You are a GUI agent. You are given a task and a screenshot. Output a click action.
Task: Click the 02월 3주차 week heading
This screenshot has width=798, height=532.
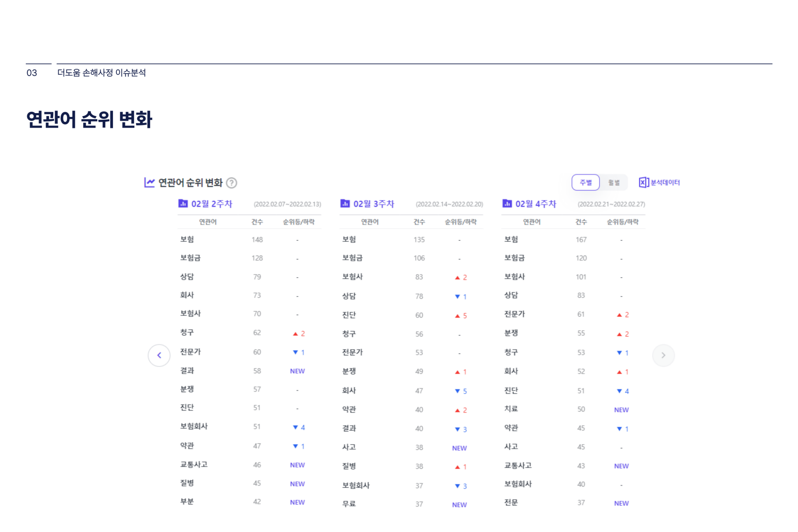pos(373,204)
